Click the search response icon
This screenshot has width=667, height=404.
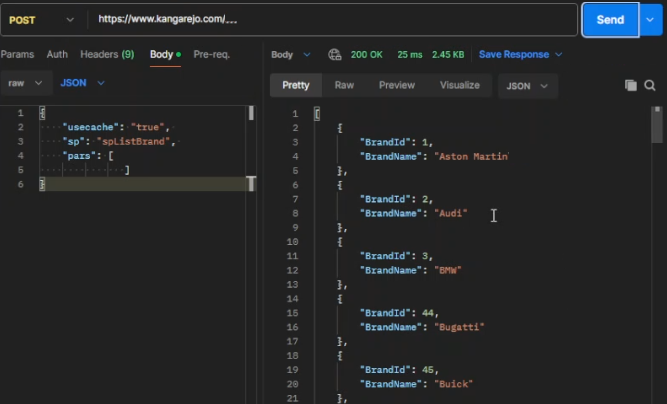pos(650,85)
